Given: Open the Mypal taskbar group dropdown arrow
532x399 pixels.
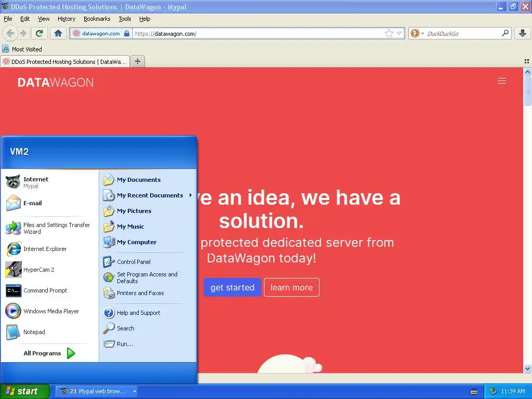Looking at the screenshot, I should tap(135, 392).
